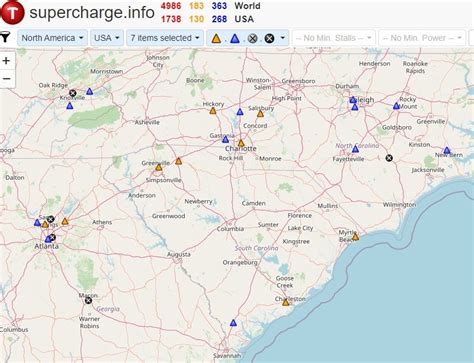Screen dimensions: 474x363
Task: Open the status marker icons dropdown
Action: (x=248, y=38)
